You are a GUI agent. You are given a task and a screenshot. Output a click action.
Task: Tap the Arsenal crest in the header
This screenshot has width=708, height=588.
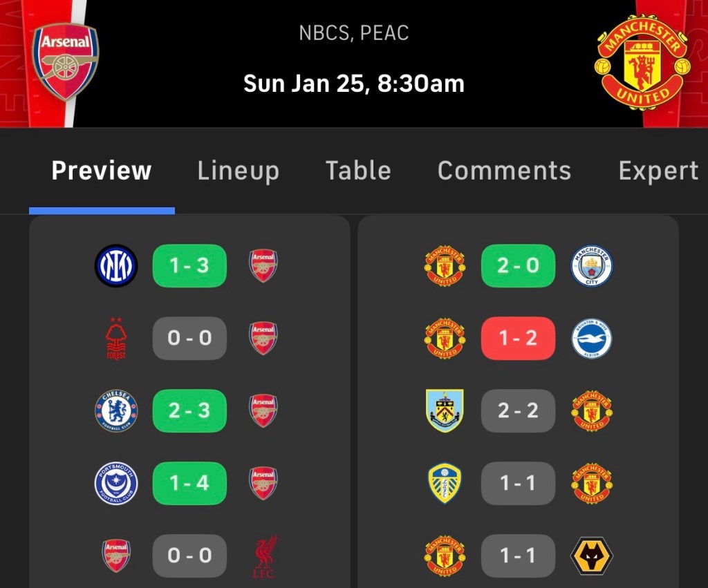[66, 62]
